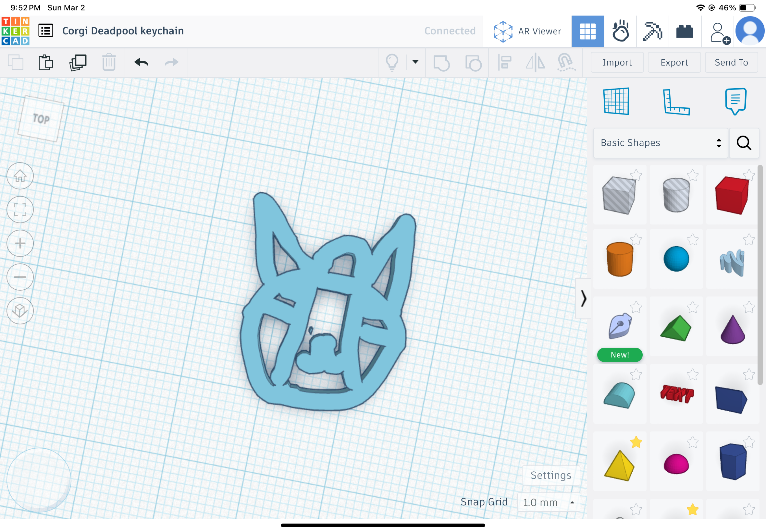Screen dimensions: 766x532
Task: Redo the action
Action: point(172,62)
